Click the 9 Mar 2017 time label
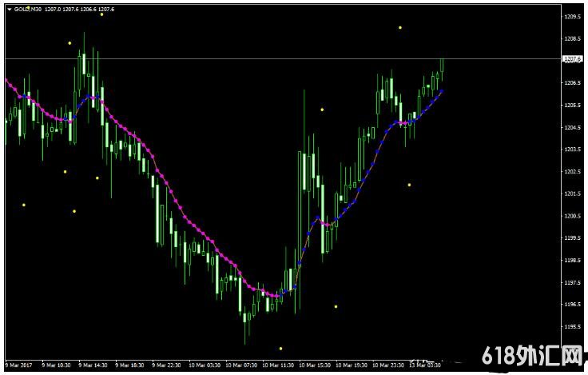This screenshot has height=375, width=588. click(19, 365)
